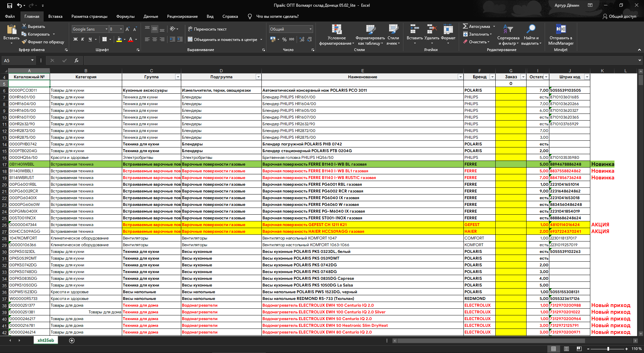
Task: Click Find and Select magnifier icon
Action: pos(531,29)
